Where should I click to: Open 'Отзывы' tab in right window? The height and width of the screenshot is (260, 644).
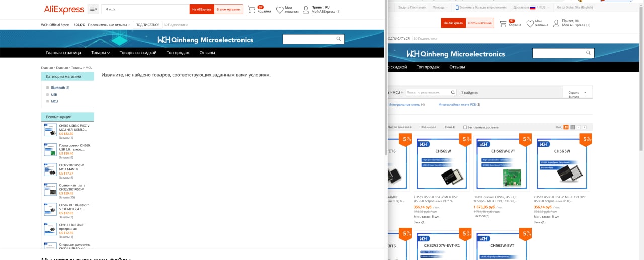457,67
